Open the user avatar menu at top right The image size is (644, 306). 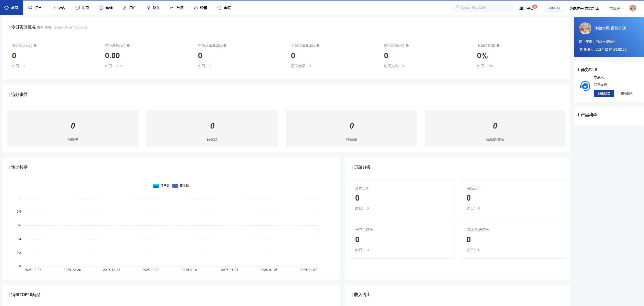tap(633, 8)
